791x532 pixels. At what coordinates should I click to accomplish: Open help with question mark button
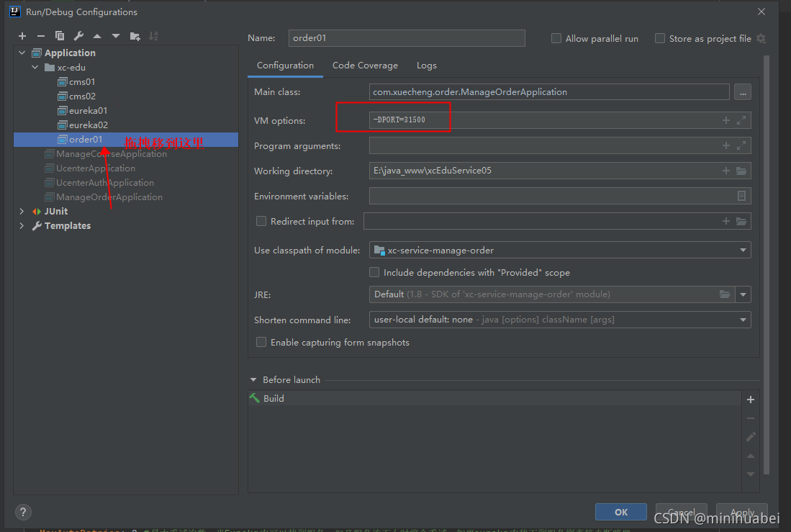23,513
